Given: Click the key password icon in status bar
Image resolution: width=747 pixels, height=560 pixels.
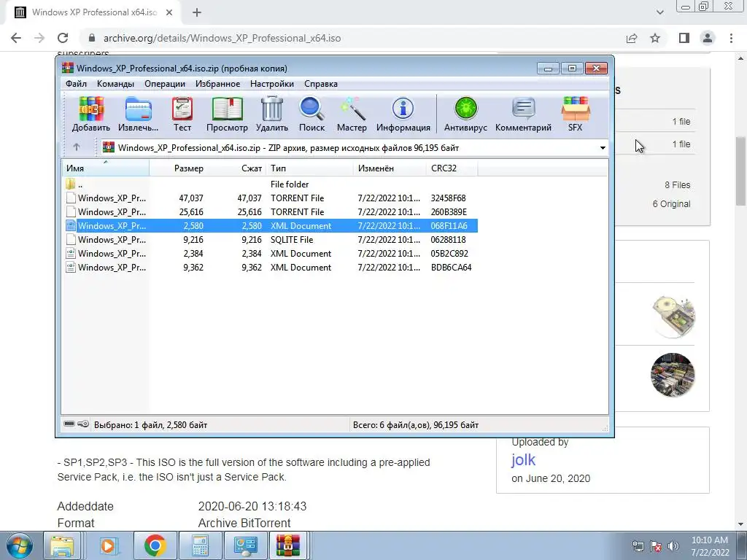Looking at the screenshot, I should coord(83,424).
